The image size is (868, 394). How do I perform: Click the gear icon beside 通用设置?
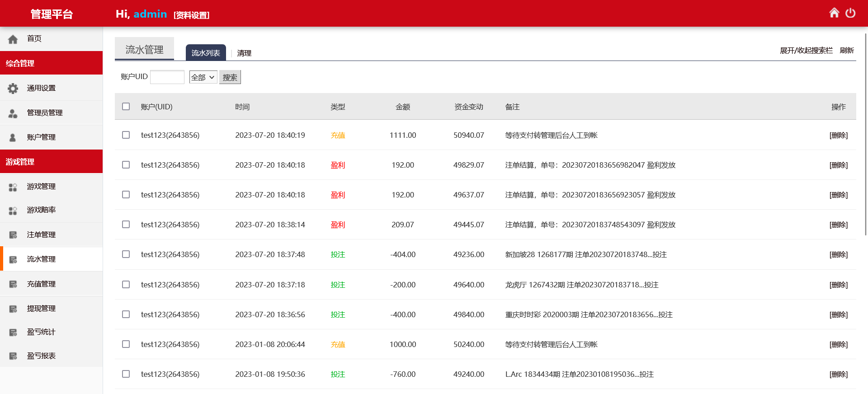(x=13, y=89)
